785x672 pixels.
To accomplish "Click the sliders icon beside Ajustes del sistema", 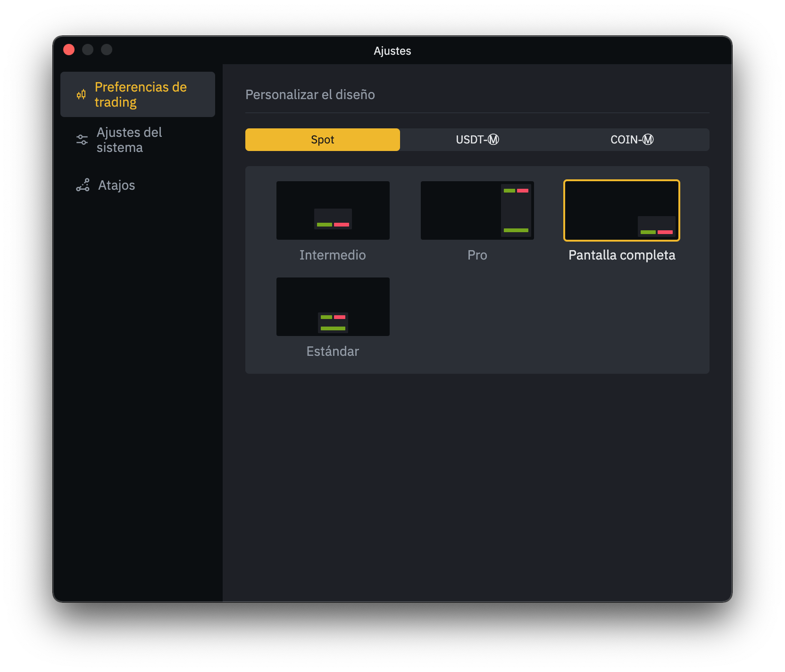I will point(82,140).
